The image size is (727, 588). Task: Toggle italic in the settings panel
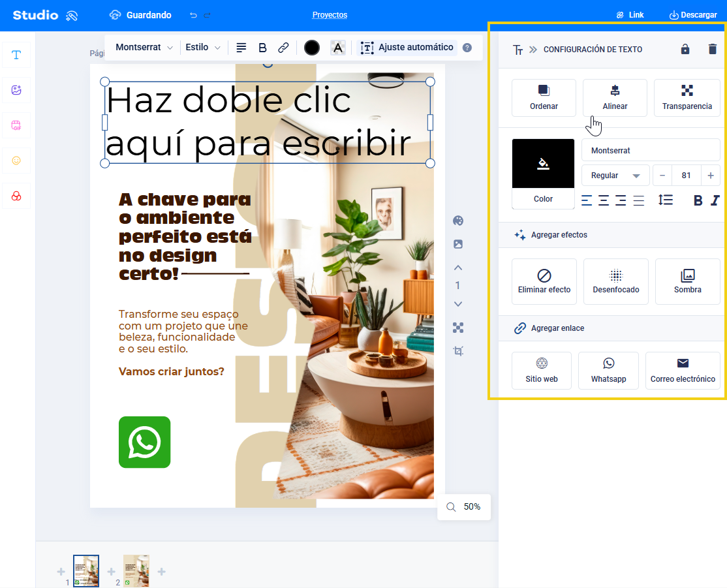[x=715, y=200]
